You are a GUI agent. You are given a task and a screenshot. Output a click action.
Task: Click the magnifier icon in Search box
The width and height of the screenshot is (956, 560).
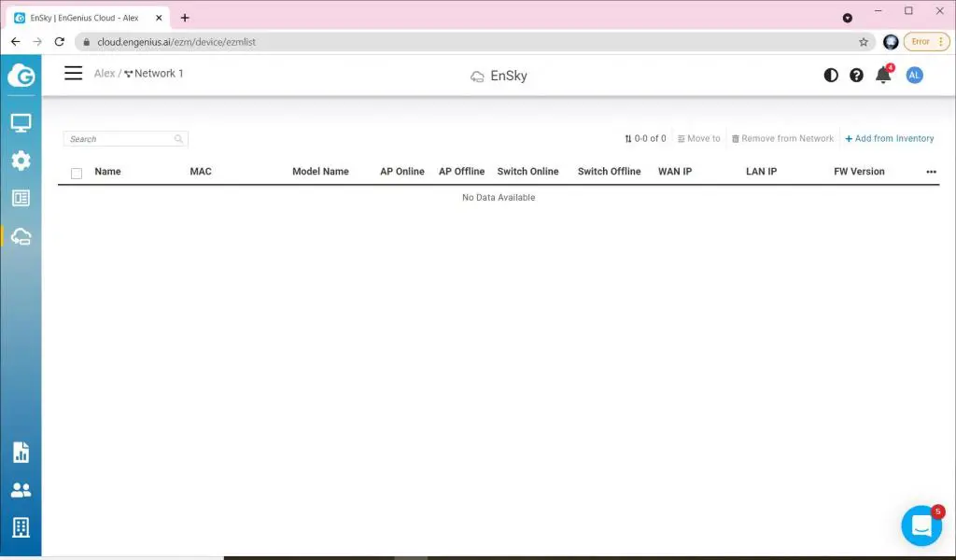(178, 139)
